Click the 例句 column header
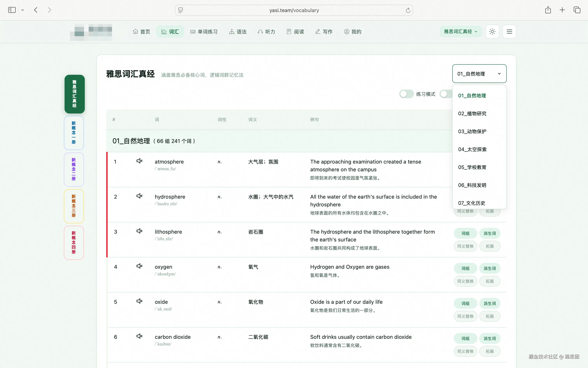 (x=314, y=120)
